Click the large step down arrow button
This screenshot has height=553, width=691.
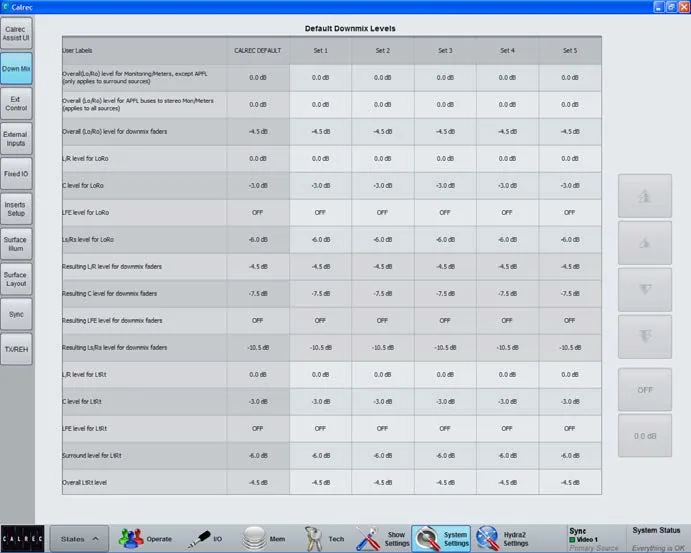point(645,336)
